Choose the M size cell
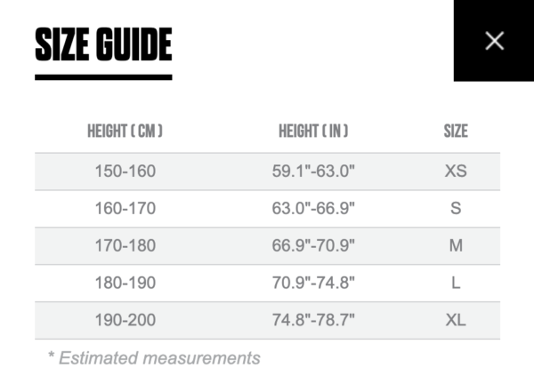Image resolution: width=534 pixels, height=392 pixels. point(456,245)
